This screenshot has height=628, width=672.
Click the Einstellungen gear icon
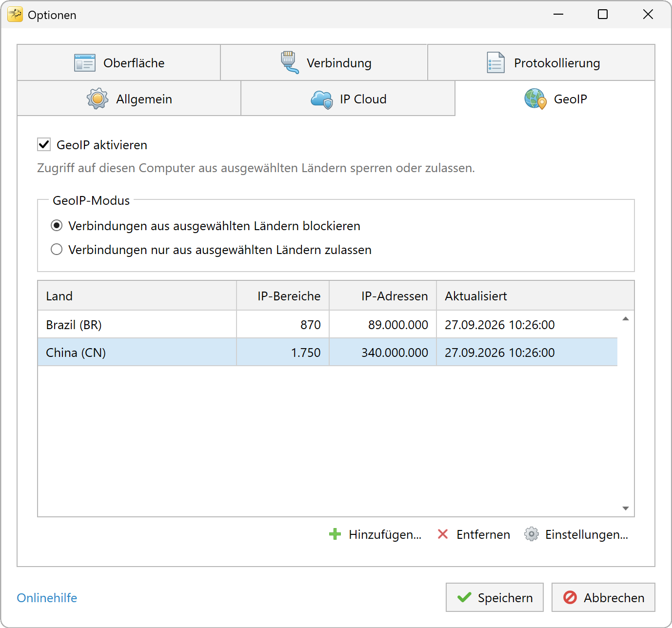click(x=532, y=534)
